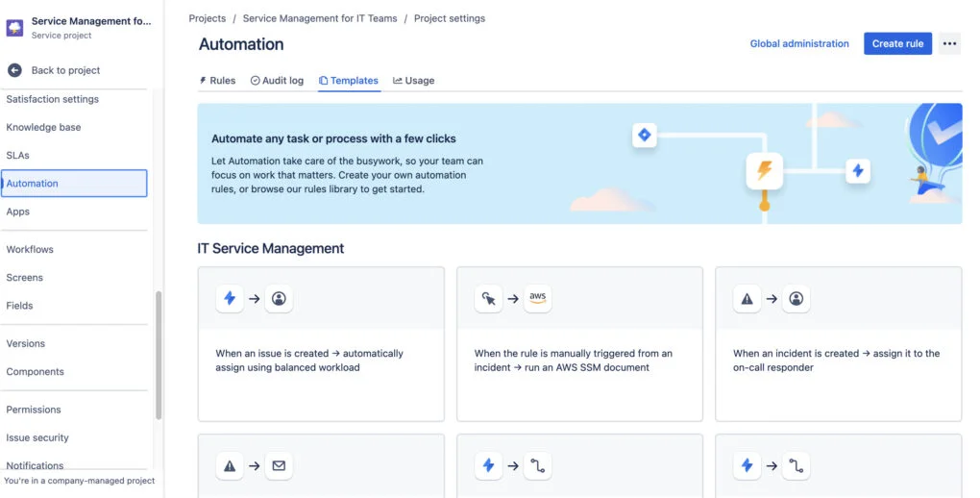The height and width of the screenshot is (498, 980).
Task: Open the Audit log tab
Action: (x=277, y=80)
